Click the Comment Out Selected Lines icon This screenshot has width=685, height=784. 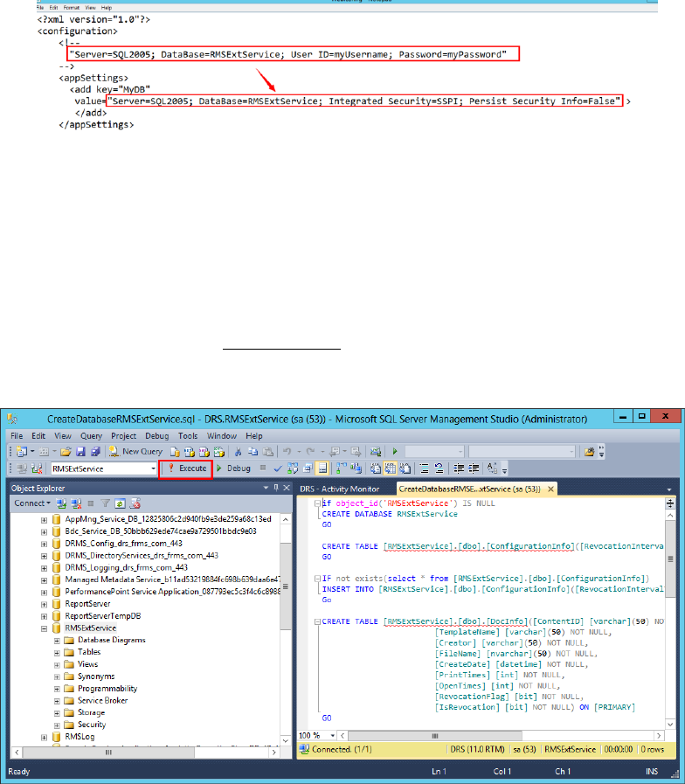click(x=424, y=468)
